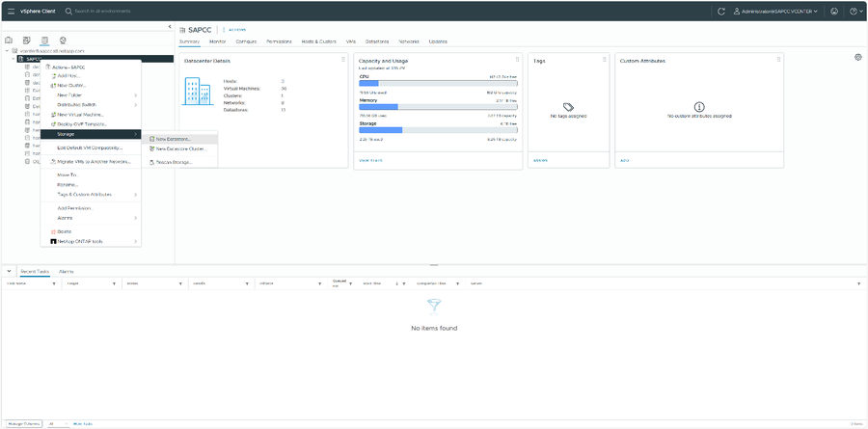Switch to VMs and Templates inventory view icon
This screenshot has width=868, height=429.
coord(26,40)
